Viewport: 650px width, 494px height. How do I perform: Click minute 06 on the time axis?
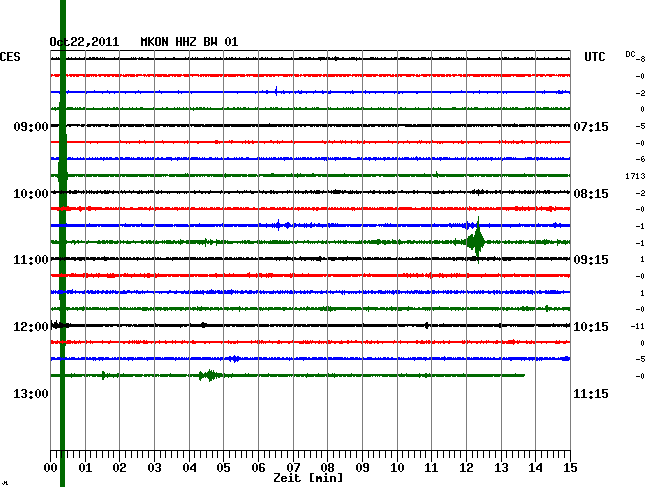coord(258,468)
